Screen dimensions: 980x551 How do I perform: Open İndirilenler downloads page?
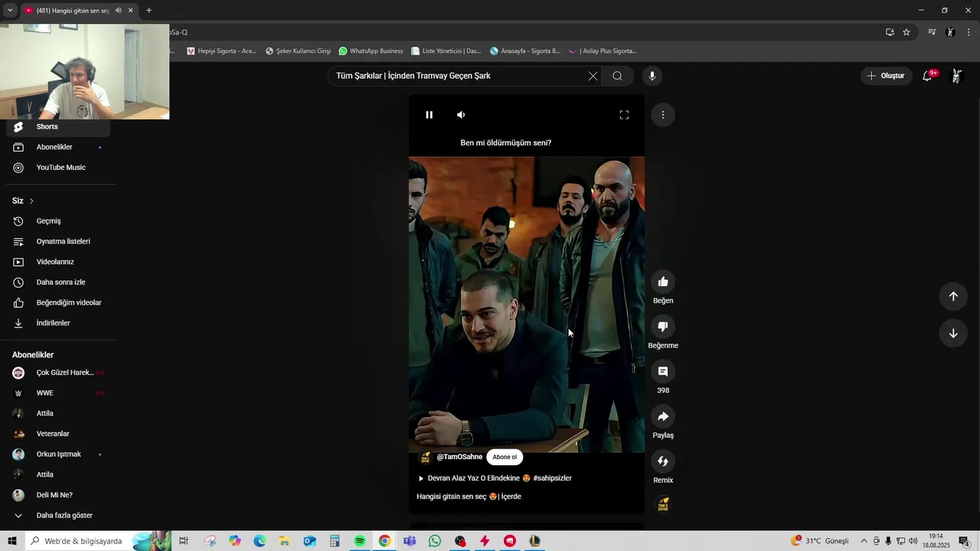(x=58, y=323)
